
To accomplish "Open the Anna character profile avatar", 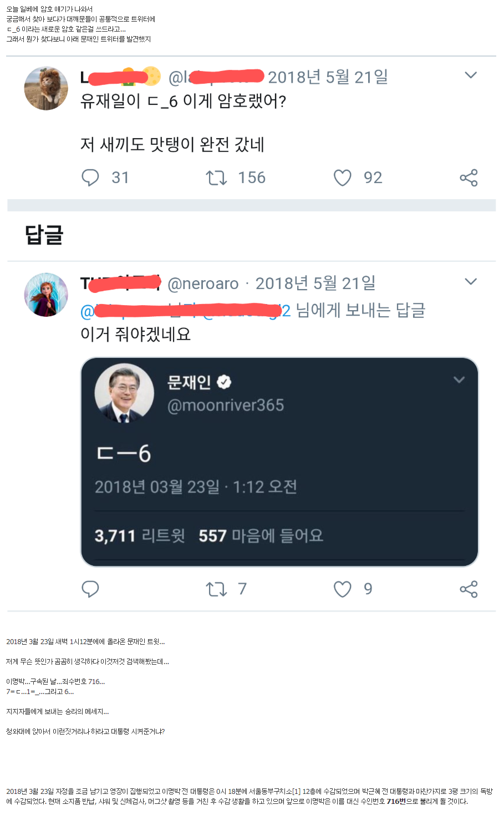I will [46, 295].
